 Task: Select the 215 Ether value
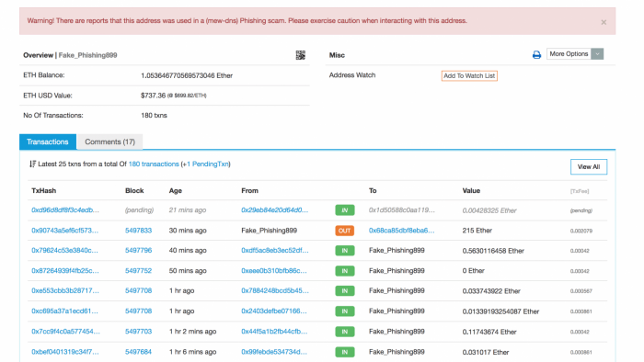click(477, 231)
